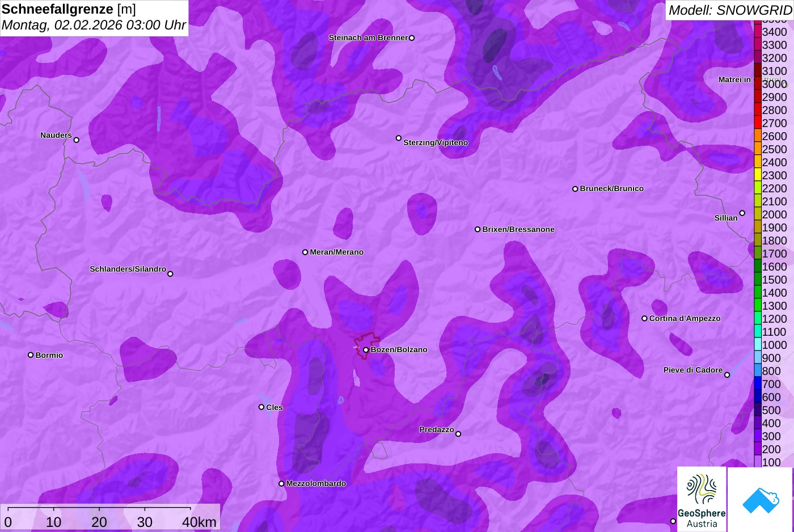Click the Sterzing/Vipiteno label text
Viewport: 794px width, 532px height.
pyautogui.click(x=436, y=142)
